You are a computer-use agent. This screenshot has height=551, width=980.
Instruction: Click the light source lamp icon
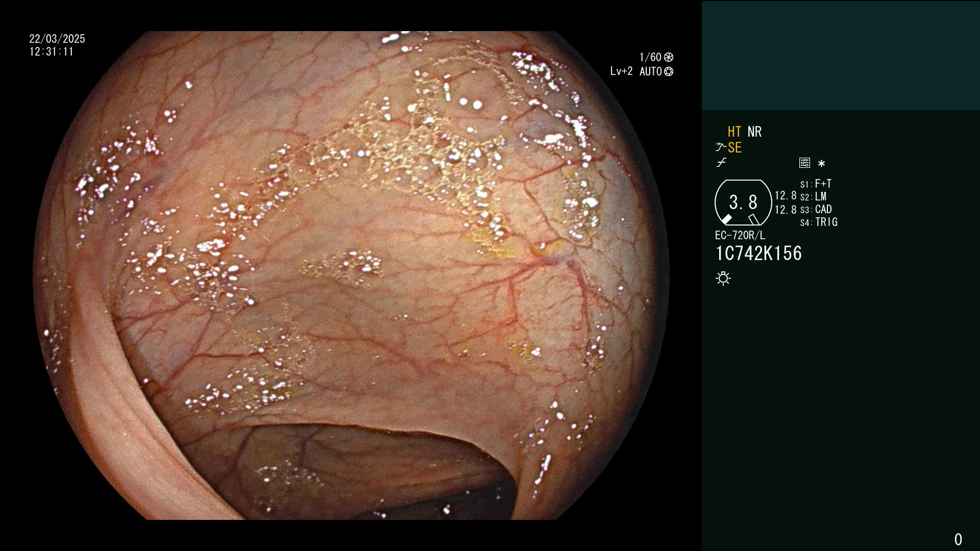tap(723, 279)
